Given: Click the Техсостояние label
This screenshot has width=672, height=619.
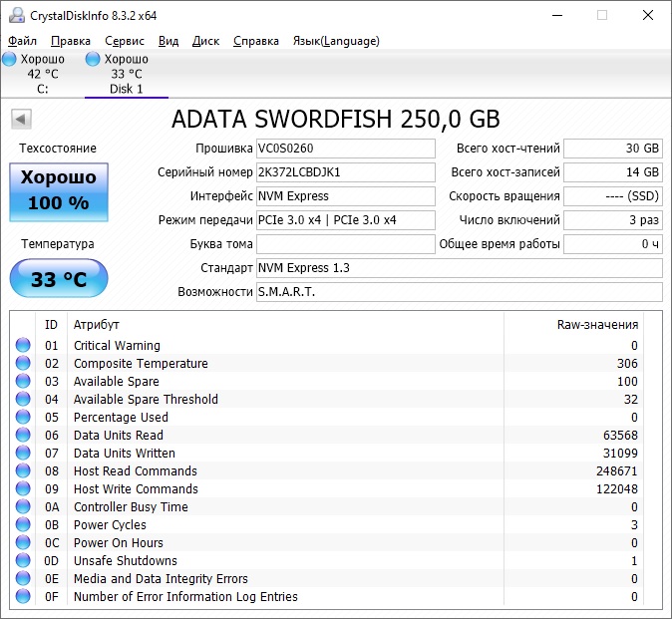Looking at the screenshot, I should tap(58, 149).
